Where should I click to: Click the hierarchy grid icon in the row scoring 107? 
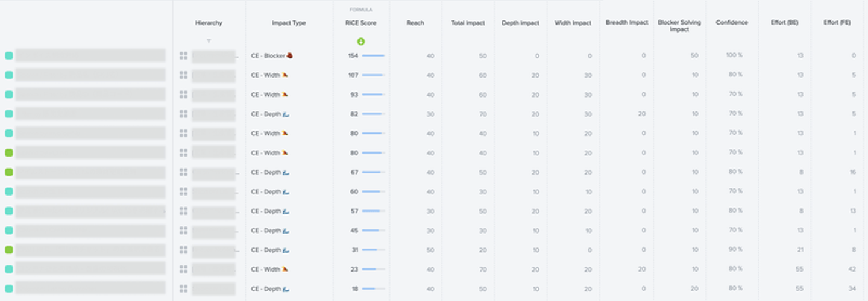point(184,75)
